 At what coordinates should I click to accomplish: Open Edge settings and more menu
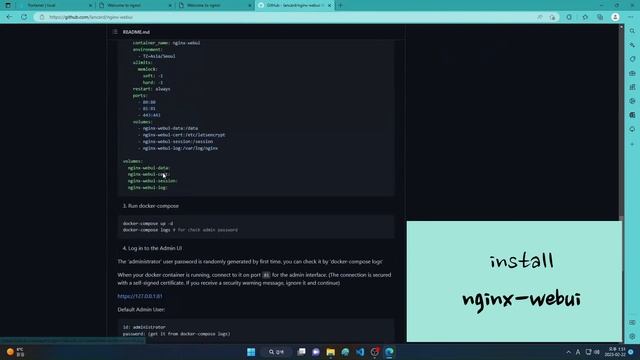point(631,17)
